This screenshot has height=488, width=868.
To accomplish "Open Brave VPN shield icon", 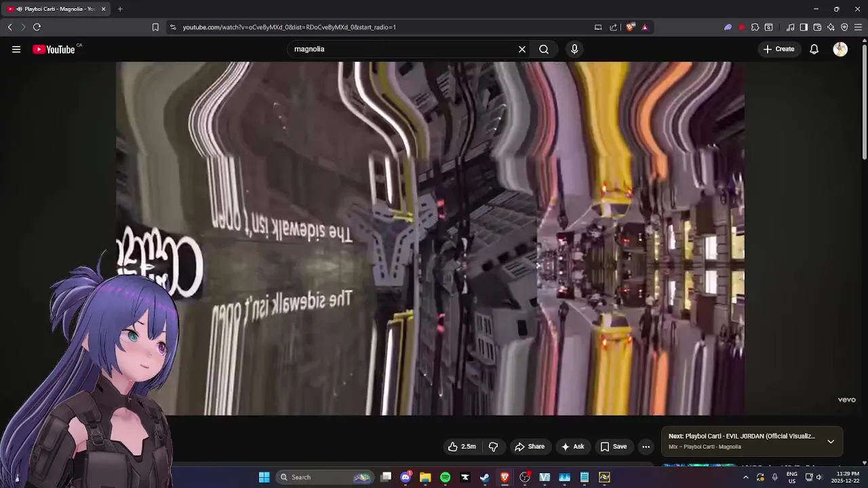I will [x=844, y=27].
